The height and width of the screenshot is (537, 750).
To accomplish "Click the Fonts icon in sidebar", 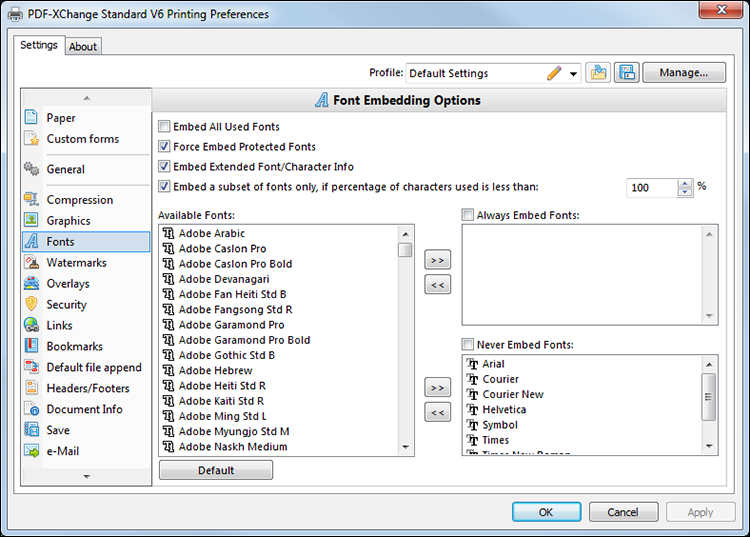I will tap(31, 241).
